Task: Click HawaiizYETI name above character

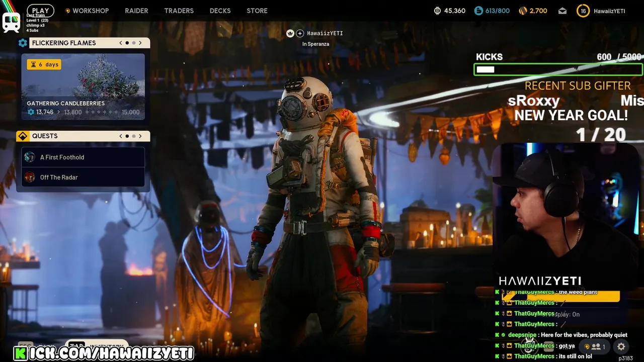Action: (325, 33)
